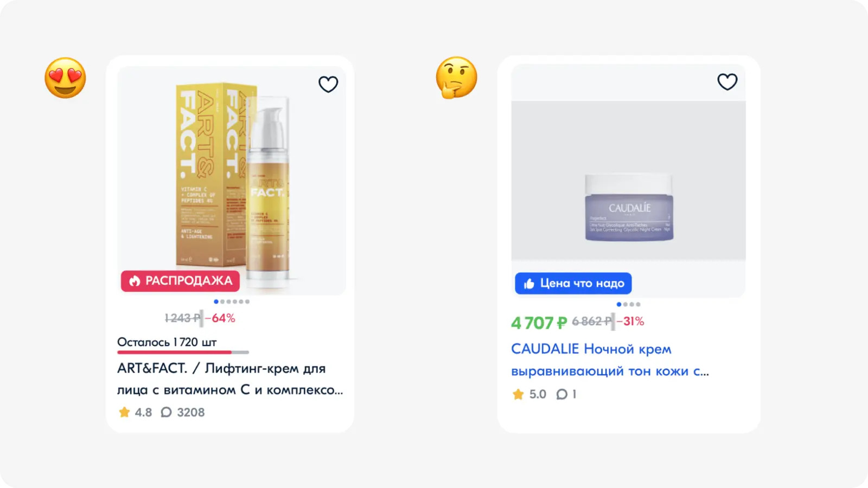Click the Осталось 1720 шт stock progress bar
The width and height of the screenshot is (868, 488).
click(183, 352)
